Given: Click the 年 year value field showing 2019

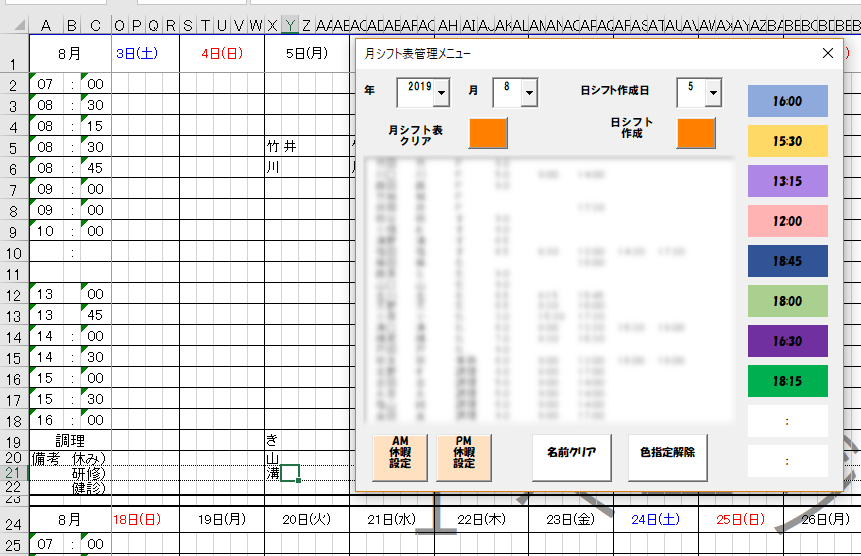Looking at the screenshot, I should point(416,92).
